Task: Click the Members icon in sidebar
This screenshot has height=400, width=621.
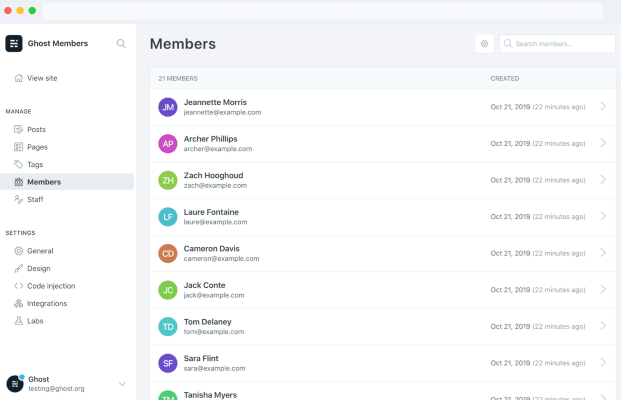Action: (19, 182)
